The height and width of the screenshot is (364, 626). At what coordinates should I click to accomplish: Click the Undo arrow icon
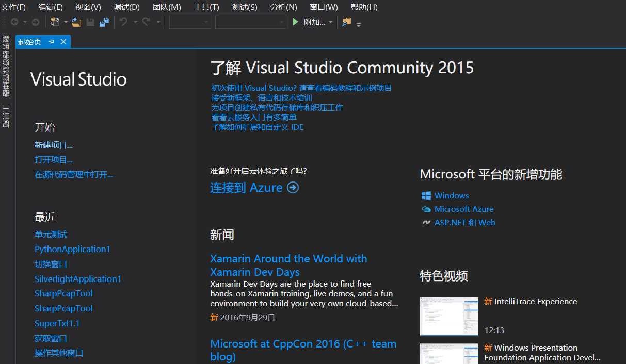click(123, 22)
